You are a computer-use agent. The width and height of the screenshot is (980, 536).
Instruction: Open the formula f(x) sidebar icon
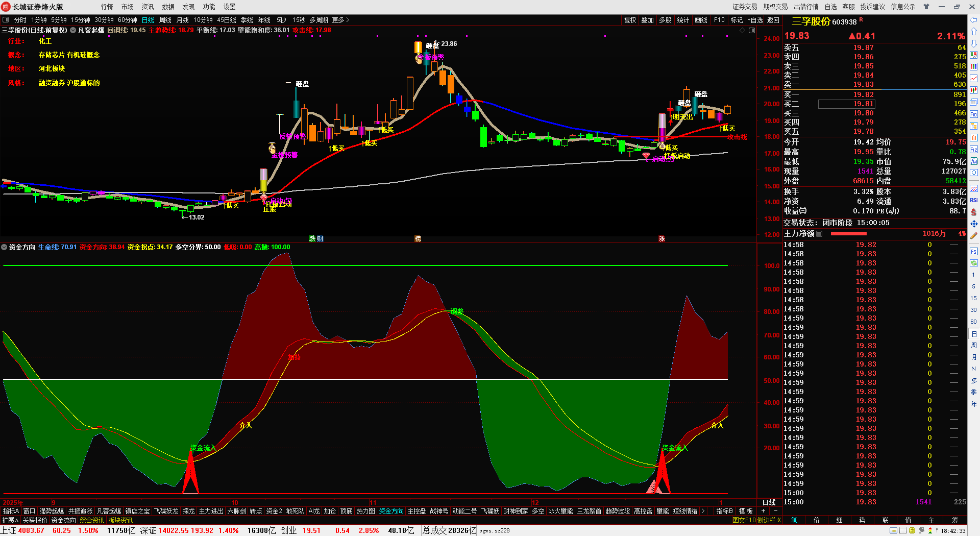pos(974,161)
